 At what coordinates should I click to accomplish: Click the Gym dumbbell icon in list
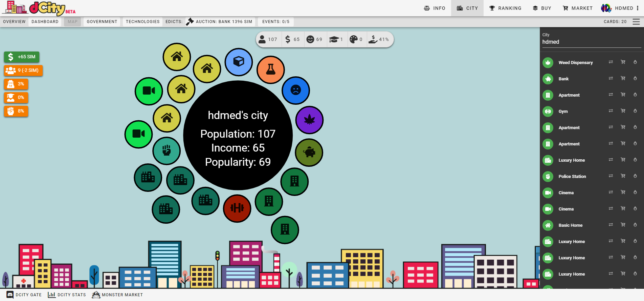click(x=548, y=112)
